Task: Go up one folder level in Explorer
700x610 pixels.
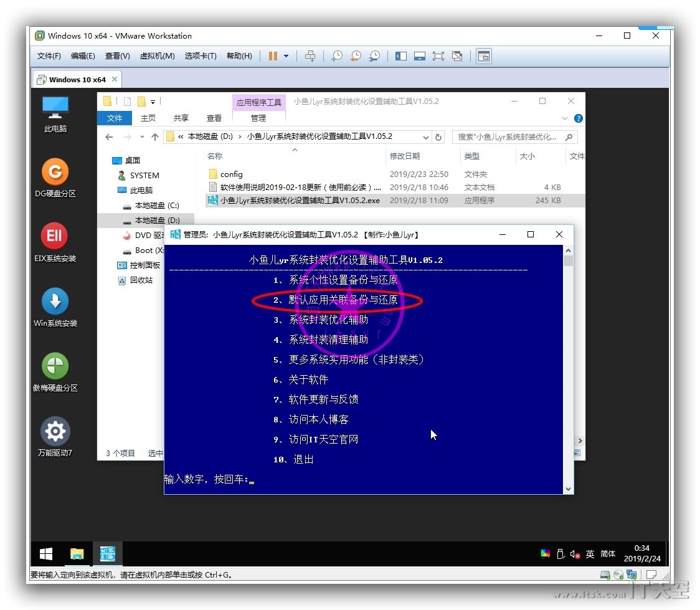Action: click(x=155, y=137)
